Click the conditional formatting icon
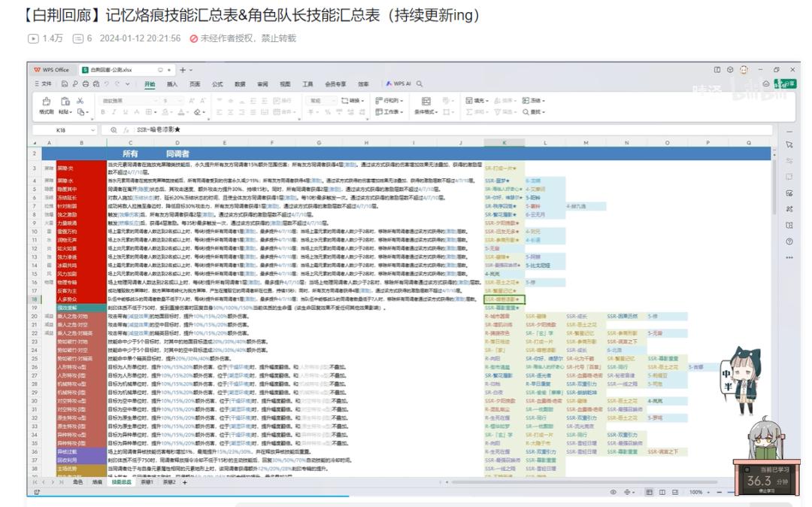Viewport: 812px width, 507px height. pos(426,102)
